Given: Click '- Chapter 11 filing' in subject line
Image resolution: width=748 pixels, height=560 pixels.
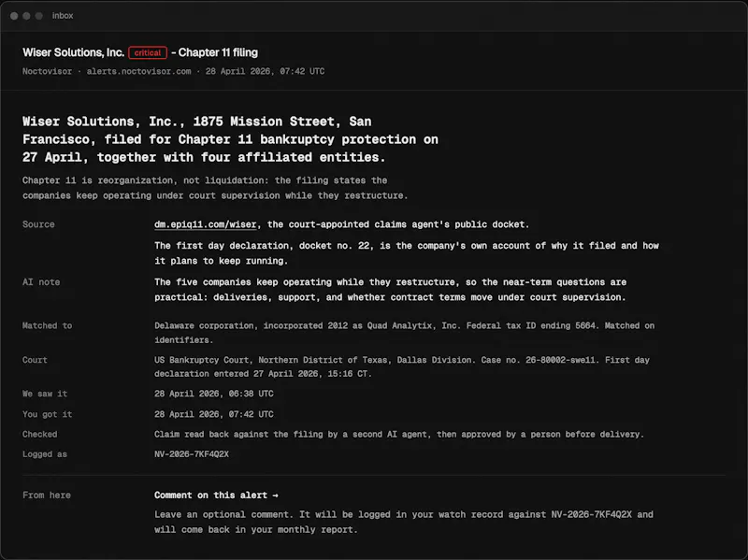Looking at the screenshot, I should click(215, 52).
